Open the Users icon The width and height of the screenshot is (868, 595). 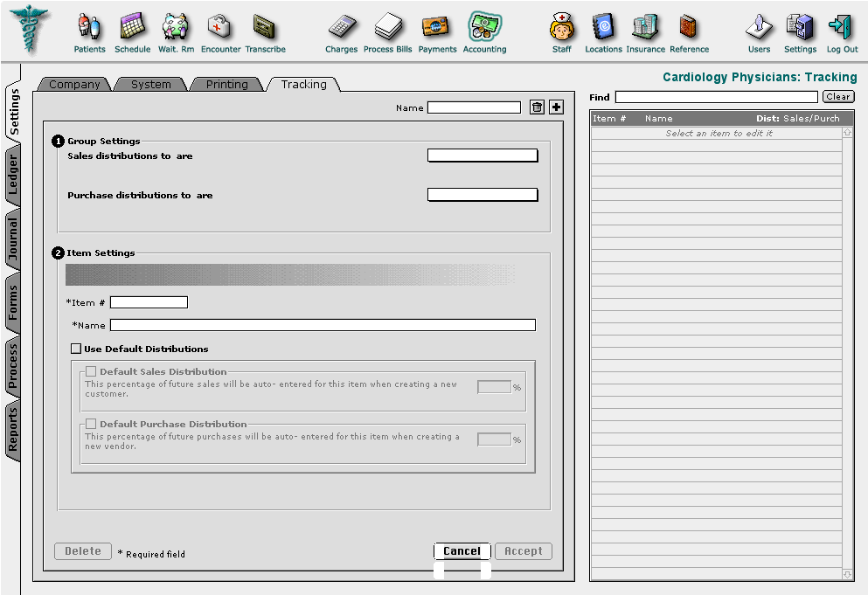[x=759, y=27]
